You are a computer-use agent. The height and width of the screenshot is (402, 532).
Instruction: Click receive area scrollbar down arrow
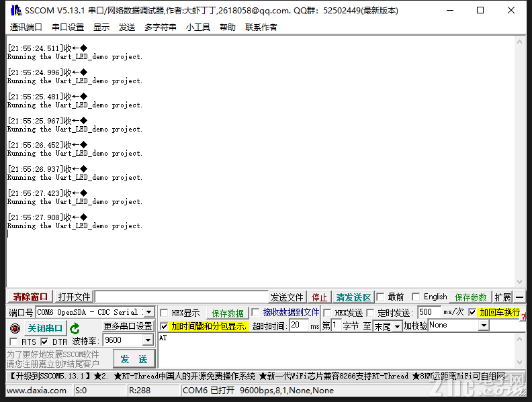point(519,282)
